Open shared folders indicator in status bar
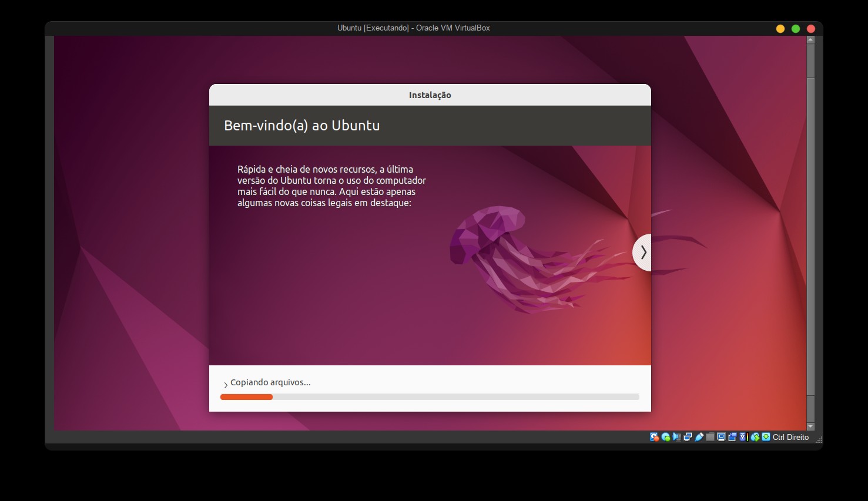Viewport: 868px width, 501px height. (710, 437)
